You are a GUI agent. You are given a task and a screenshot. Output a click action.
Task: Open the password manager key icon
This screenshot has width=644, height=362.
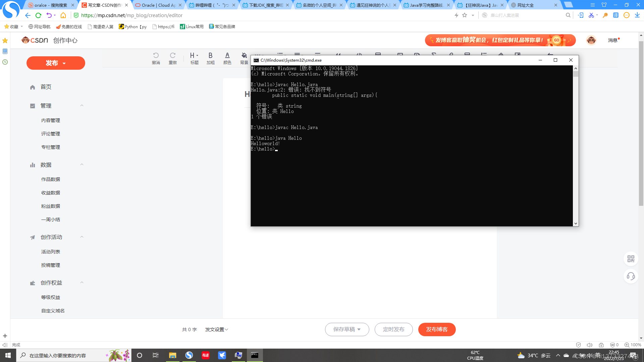(605, 15)
